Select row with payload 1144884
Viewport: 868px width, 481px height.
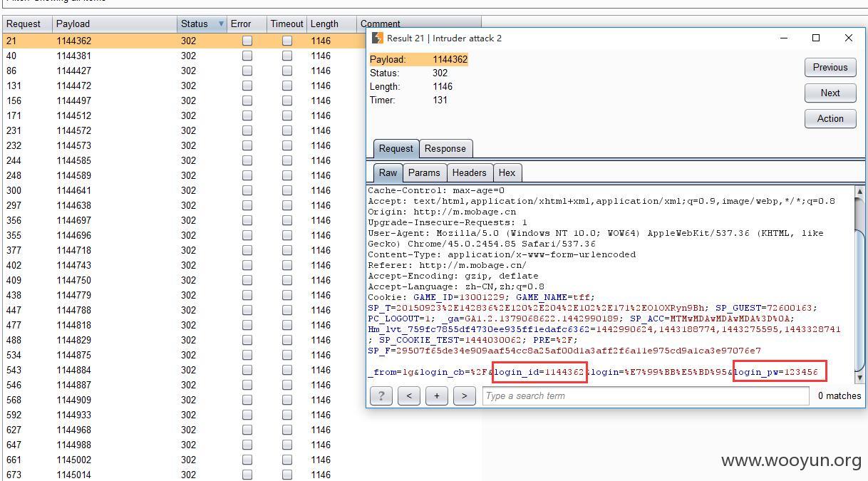click(x=184, y=370)
